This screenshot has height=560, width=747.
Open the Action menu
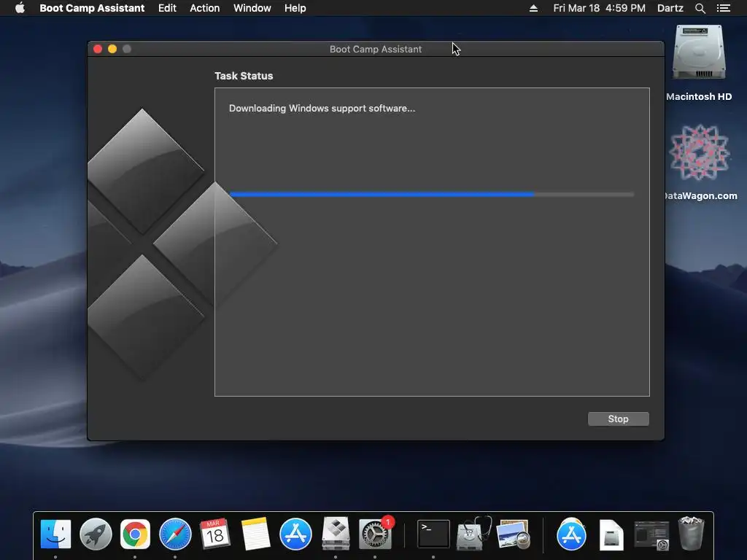tap(205, 8)
